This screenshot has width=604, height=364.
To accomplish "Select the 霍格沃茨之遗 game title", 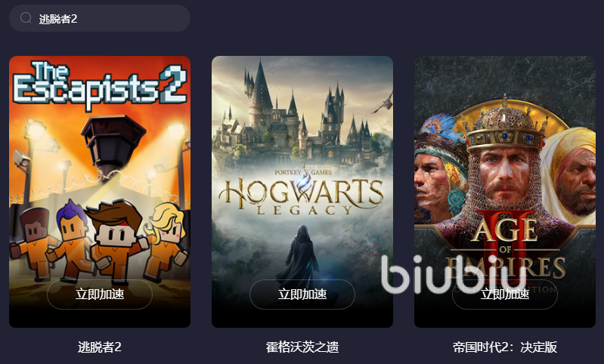I will (302, 347).
